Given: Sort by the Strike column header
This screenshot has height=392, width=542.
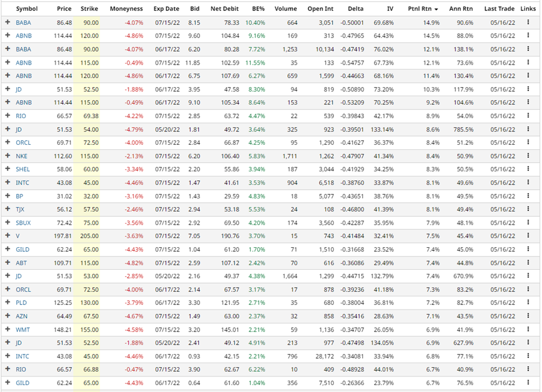Looking at the screenshot, I should click(x=89, y=9).
